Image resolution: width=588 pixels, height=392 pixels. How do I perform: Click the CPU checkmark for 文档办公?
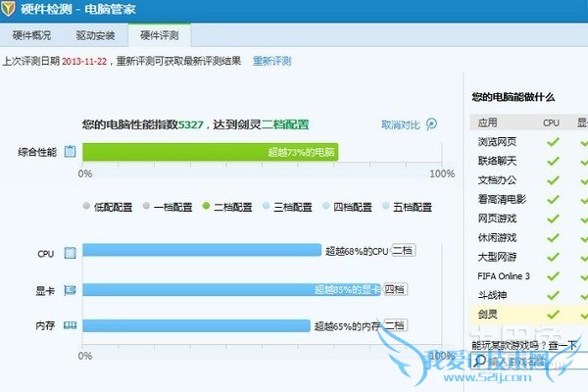pos(553,180)
